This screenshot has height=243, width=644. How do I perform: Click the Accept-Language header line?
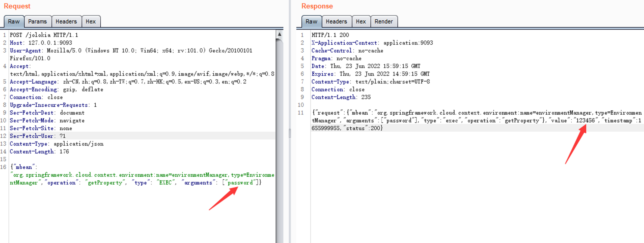pyautogui.click(x=128, y=82)
